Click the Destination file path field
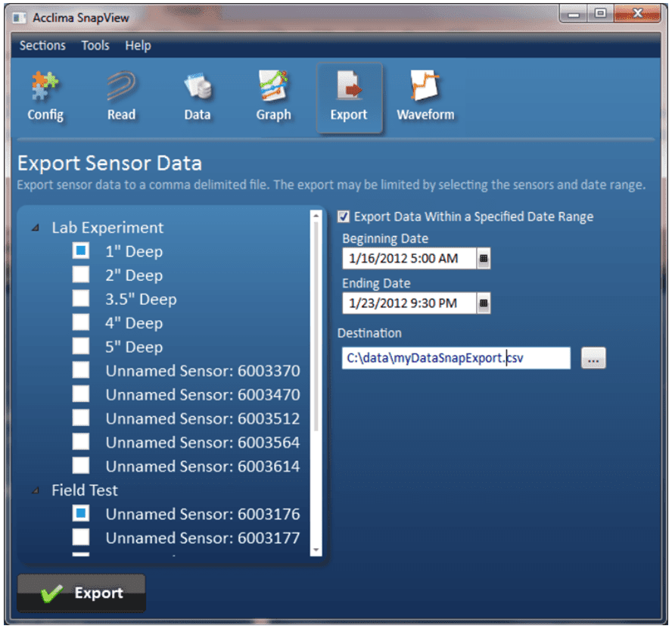 click(x=456, y=358)
